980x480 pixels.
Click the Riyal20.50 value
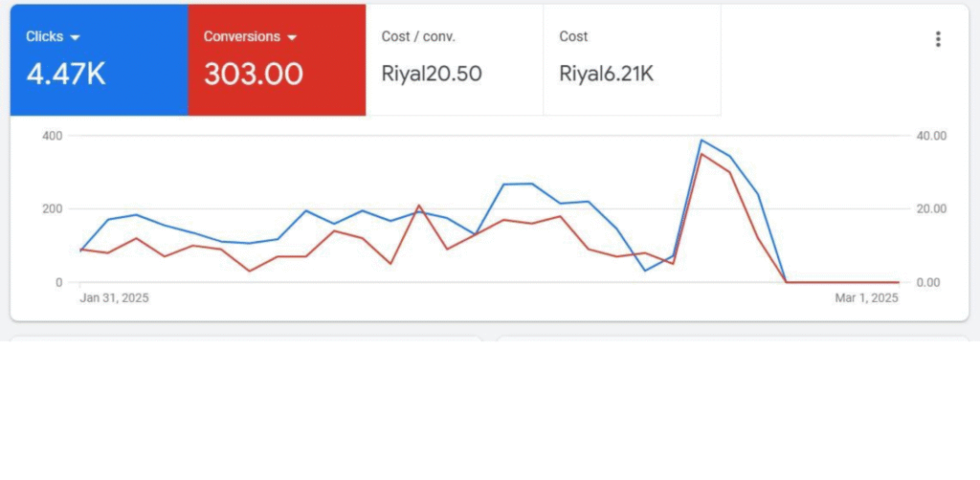[x=432, y=74]
